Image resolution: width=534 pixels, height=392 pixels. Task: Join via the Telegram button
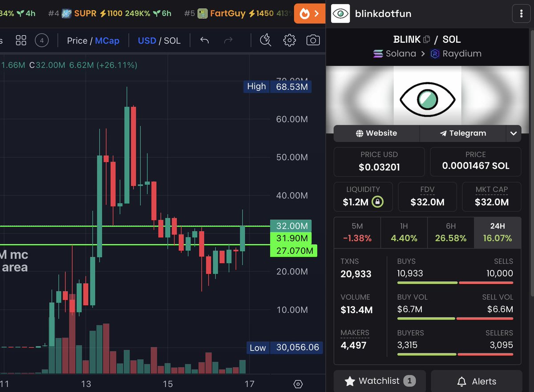point(463,133)
